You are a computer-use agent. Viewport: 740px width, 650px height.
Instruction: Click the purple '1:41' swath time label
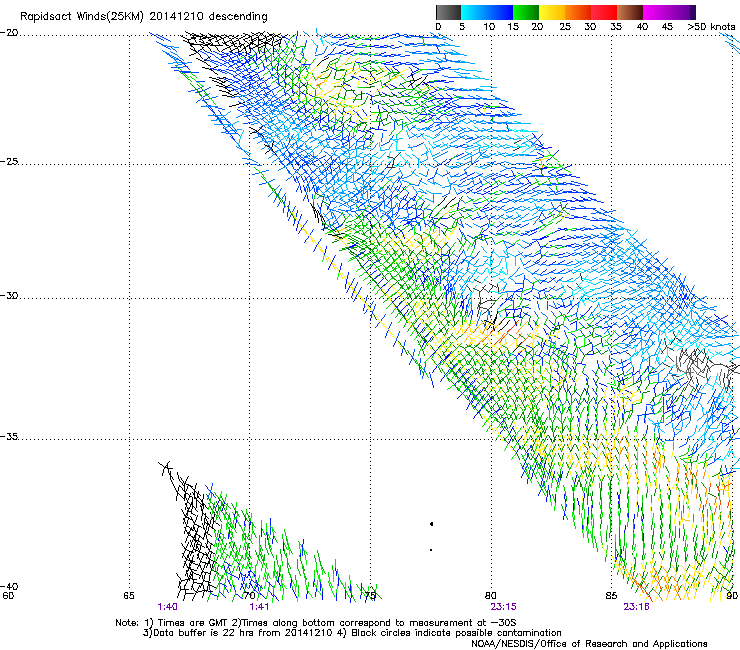259,607
